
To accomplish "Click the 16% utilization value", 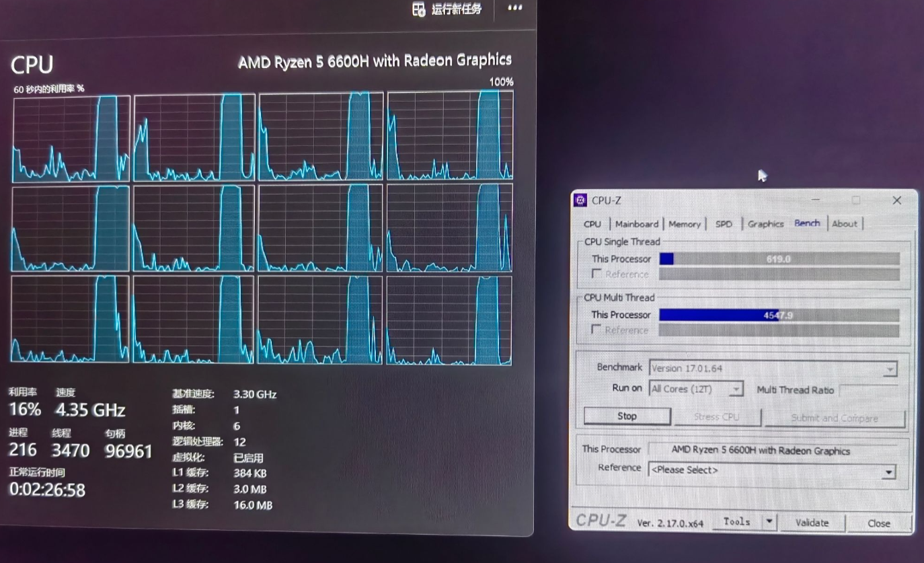I will click(x=25, y=410).
